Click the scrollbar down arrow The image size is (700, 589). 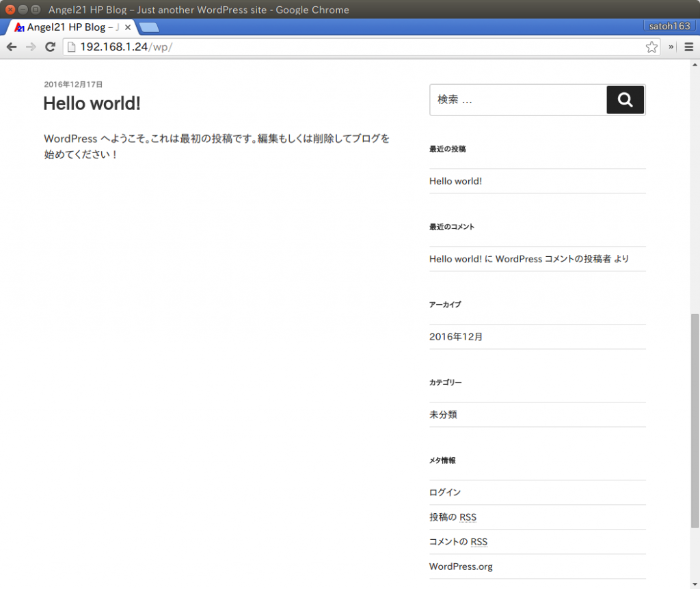coord(695,584)
